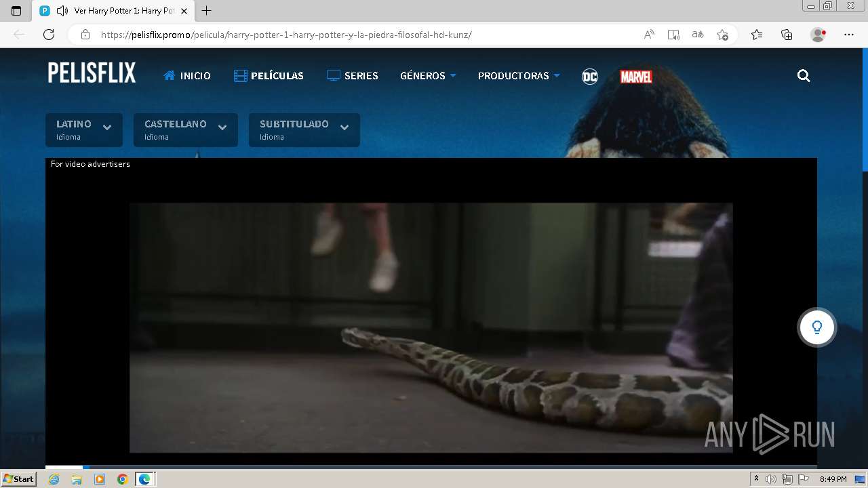
Task: Open media player taskbar icon
Action: point(100,479)
